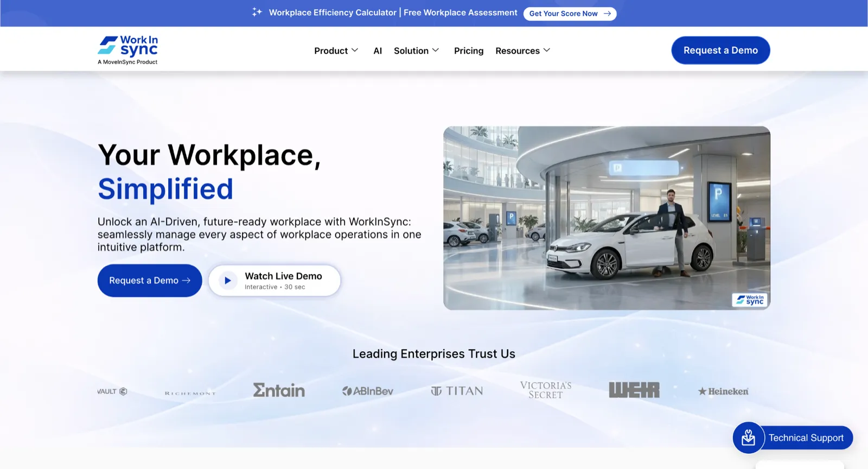Image resolution: width=868 pixels, height=469 pixels.
Task: Click the Titan logo
Action: (x=457, y=391)
